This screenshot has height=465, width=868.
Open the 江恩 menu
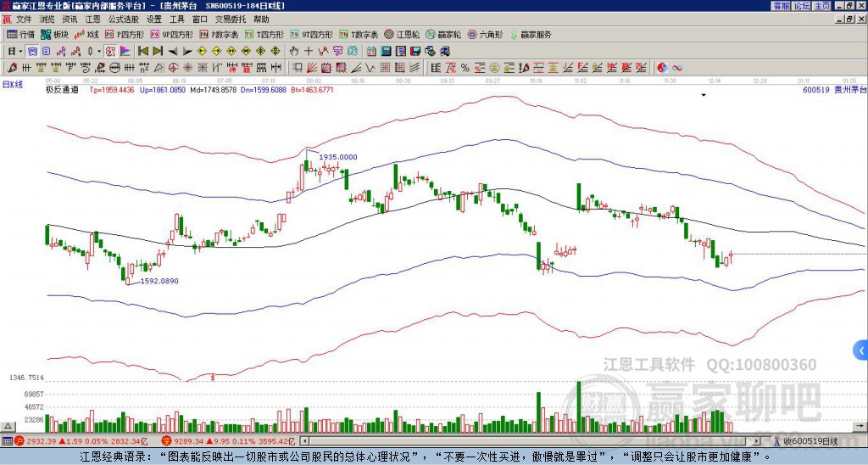pyautogui.click(x=92, y=20)
